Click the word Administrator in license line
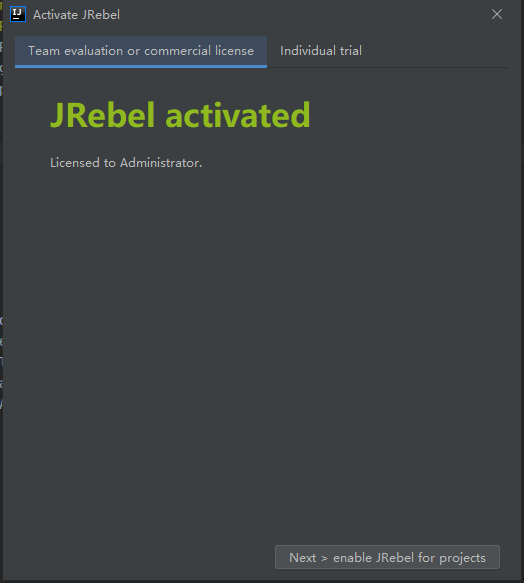Image resolution: width=524 pixels, height=583 pixels. [x=161, y=163]
